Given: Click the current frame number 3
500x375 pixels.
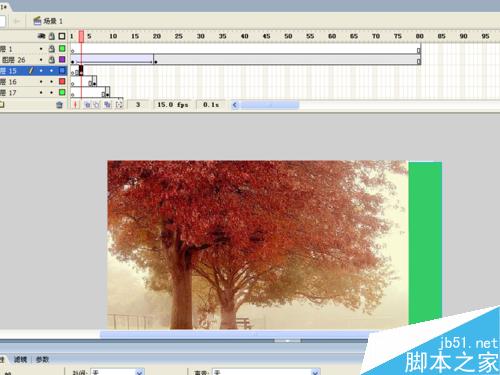Looking at the screenshot, I should click(x=138, y=105).
